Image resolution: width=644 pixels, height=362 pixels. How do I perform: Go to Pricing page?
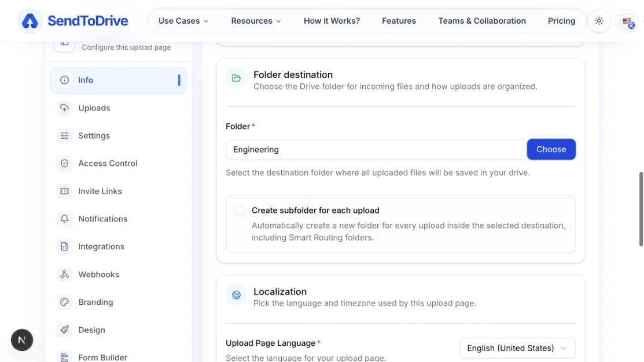click(x=561, y=21)
